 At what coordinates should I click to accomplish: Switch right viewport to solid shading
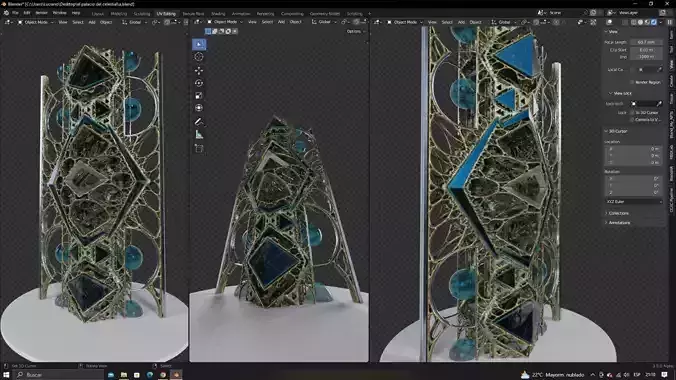[640, 22]
